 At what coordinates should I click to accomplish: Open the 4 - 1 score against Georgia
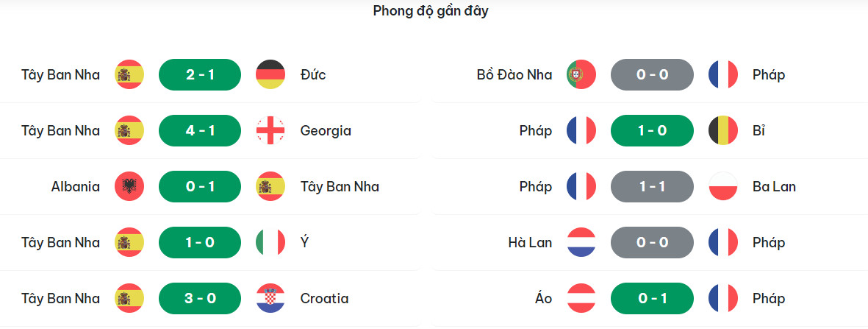pyautogui.click(x=200, y=130)
